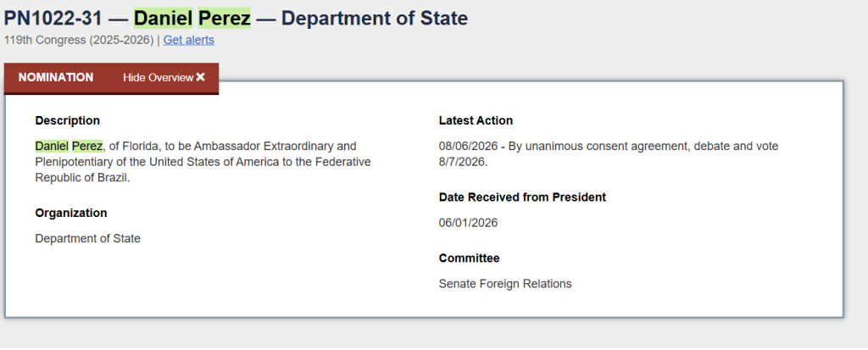Click the Organization heading

coord(71,213)
